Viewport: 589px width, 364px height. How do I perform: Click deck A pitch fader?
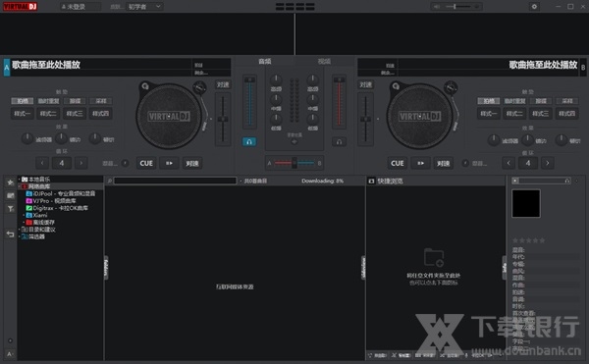[x=223, y=119]
